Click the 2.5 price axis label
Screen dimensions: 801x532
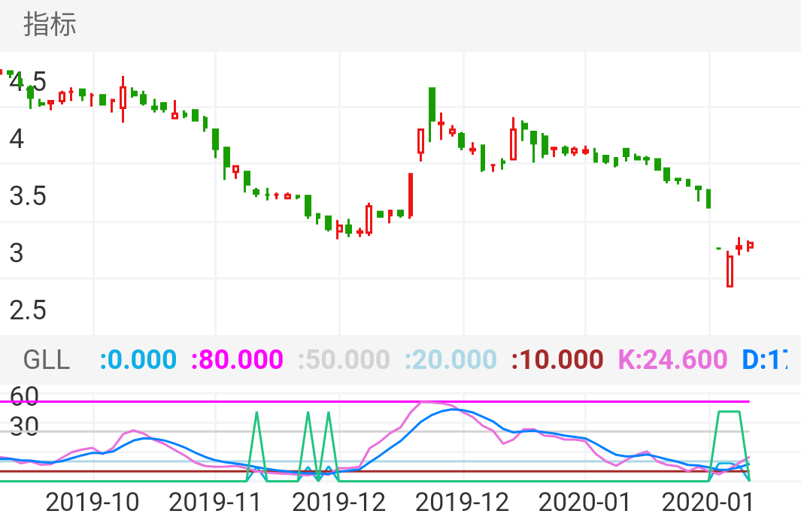point(28,310)
